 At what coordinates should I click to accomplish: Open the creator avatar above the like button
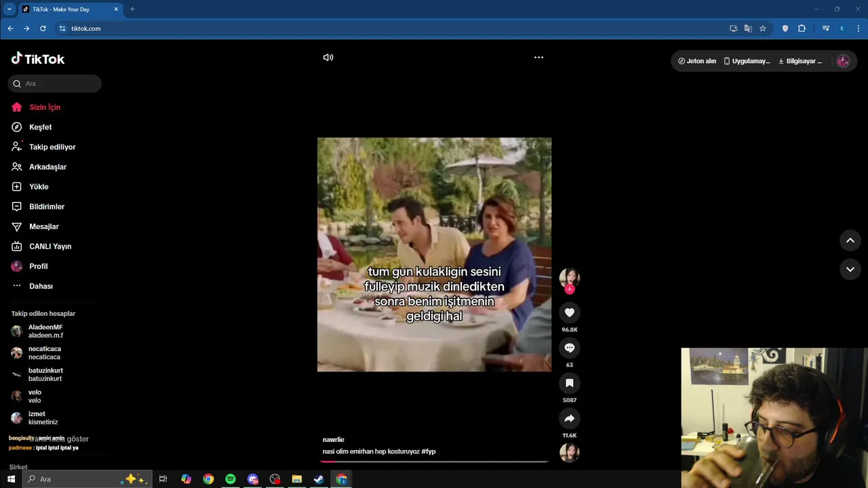(x=569, y=277)
